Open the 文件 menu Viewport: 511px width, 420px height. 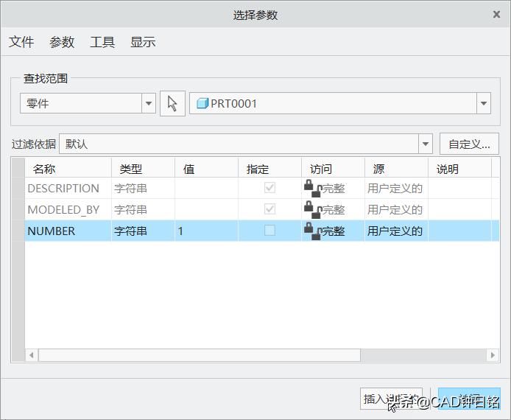pyautogui.click(x=21, y=42)
